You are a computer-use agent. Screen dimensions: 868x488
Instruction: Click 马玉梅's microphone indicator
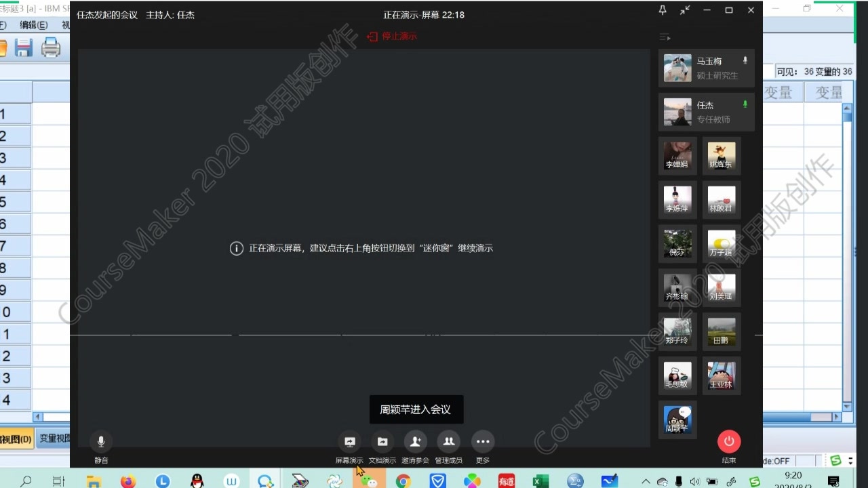point(745,60)
